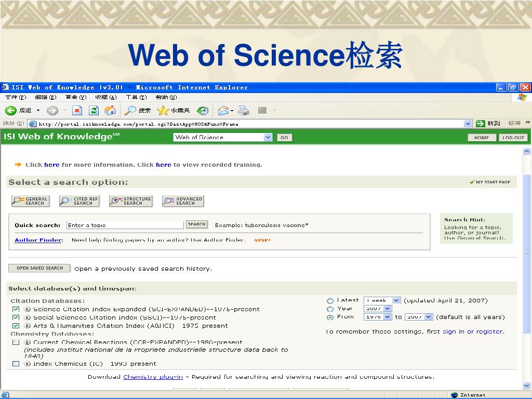Click the Internet zone globe icon in status bar

pos(454,395)
